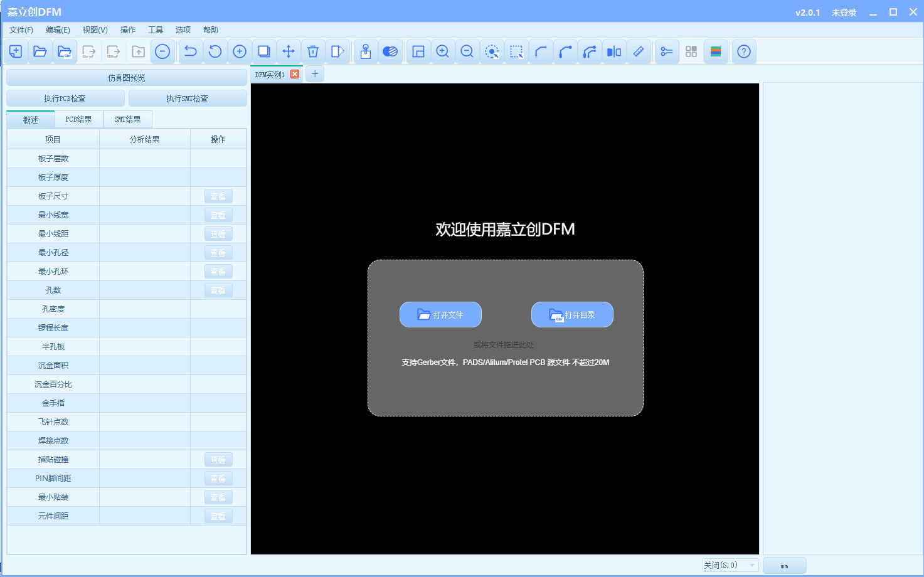Click the 未登录 login link
The image size is (924, 577).
click(844, 13)
